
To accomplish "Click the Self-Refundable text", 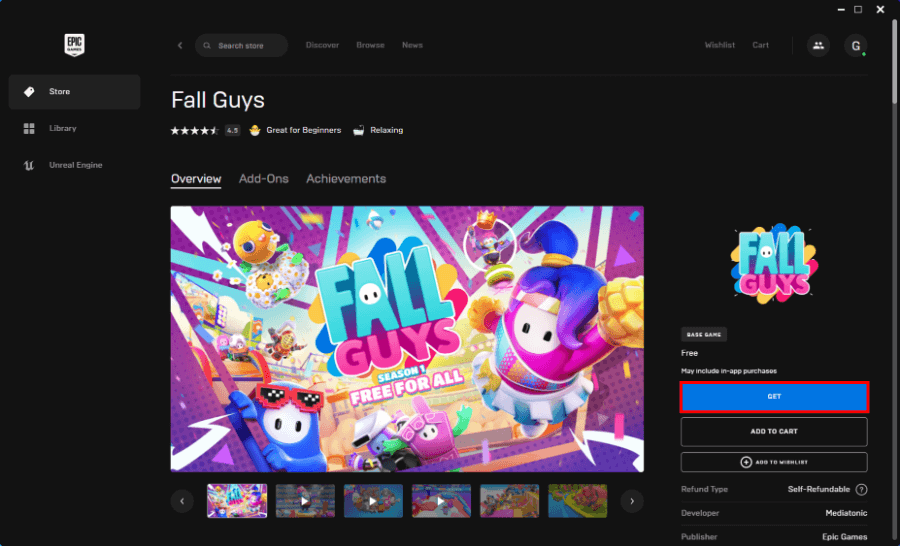I will [x=818, y=489].
